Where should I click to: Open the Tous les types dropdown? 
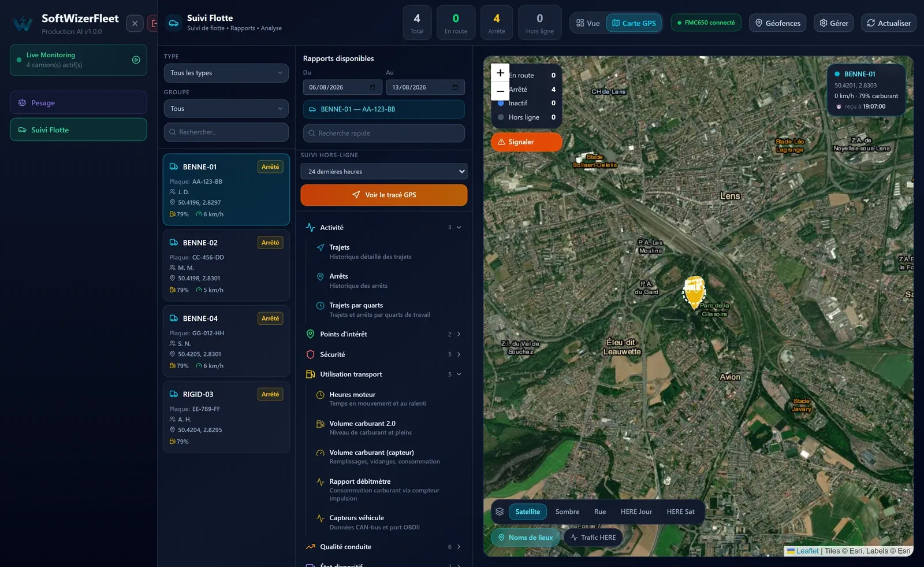(x=226, y=73)
